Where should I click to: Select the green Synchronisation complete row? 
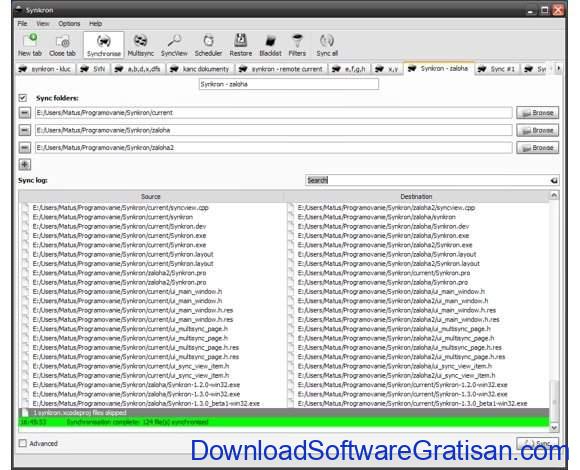tap(284, 422)
